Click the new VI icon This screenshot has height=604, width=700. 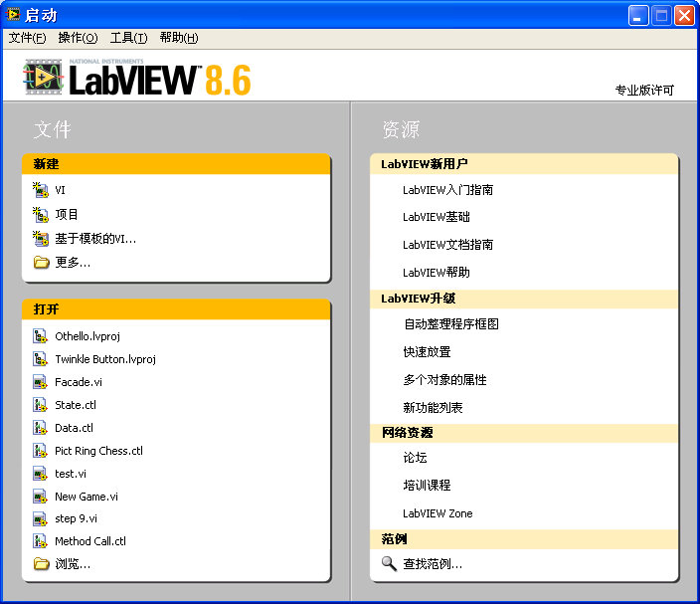coord(41,189)
